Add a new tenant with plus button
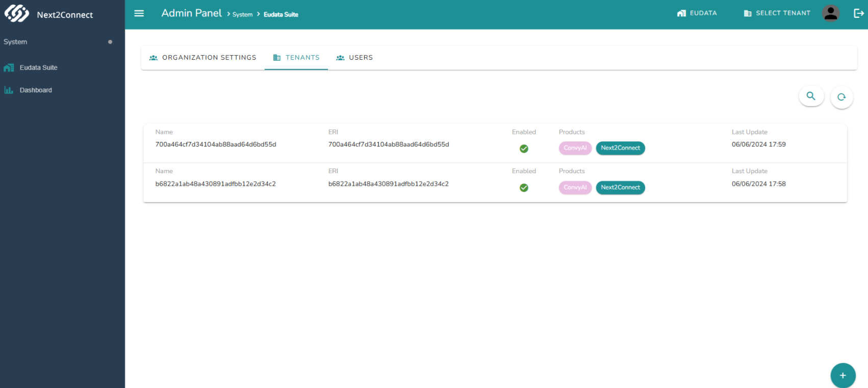 (x=843, y=375)
